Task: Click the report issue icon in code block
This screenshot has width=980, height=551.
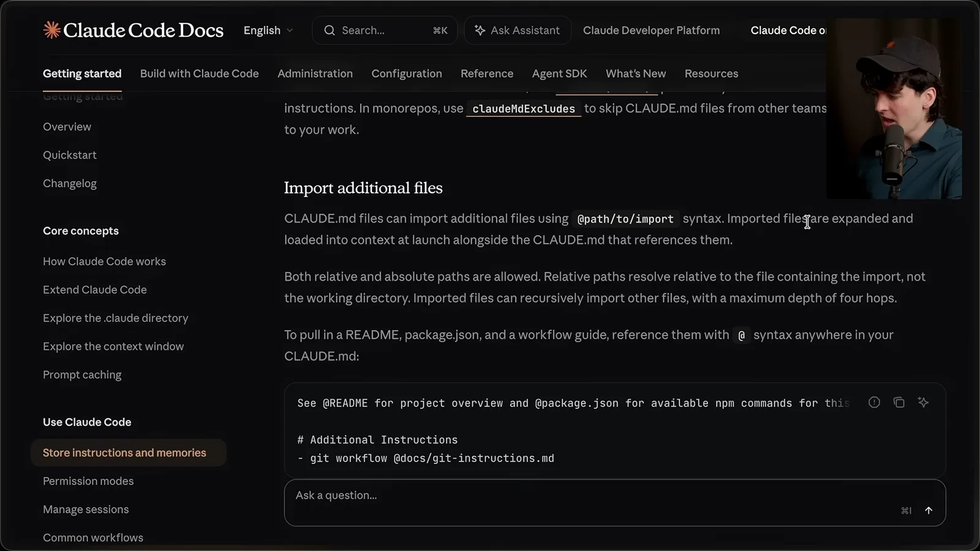Action: tap(874, 402)
